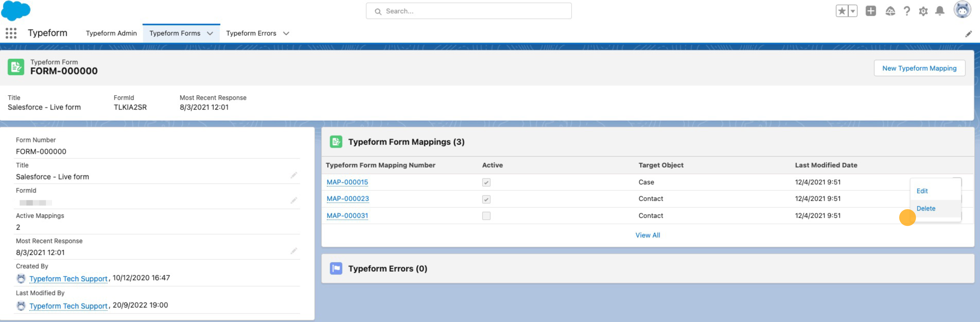Toggle Active checkbox for MAP-000031
This screenshot has height=322, width=980.
click(x=486, y=216)
